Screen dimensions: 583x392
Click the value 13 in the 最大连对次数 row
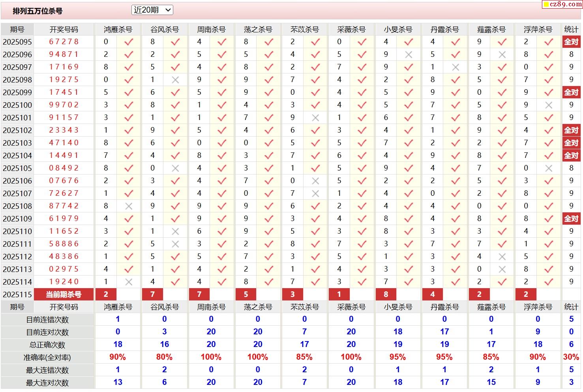(x=118, y=383)
